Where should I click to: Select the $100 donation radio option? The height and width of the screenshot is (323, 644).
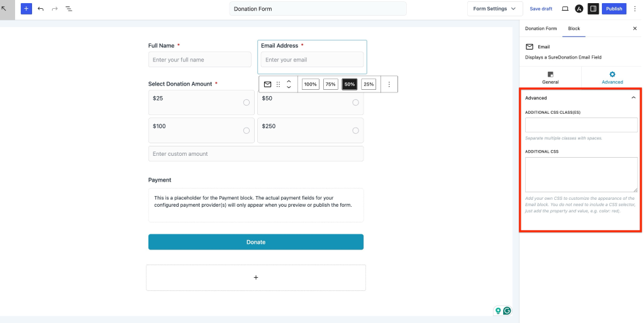247,131
